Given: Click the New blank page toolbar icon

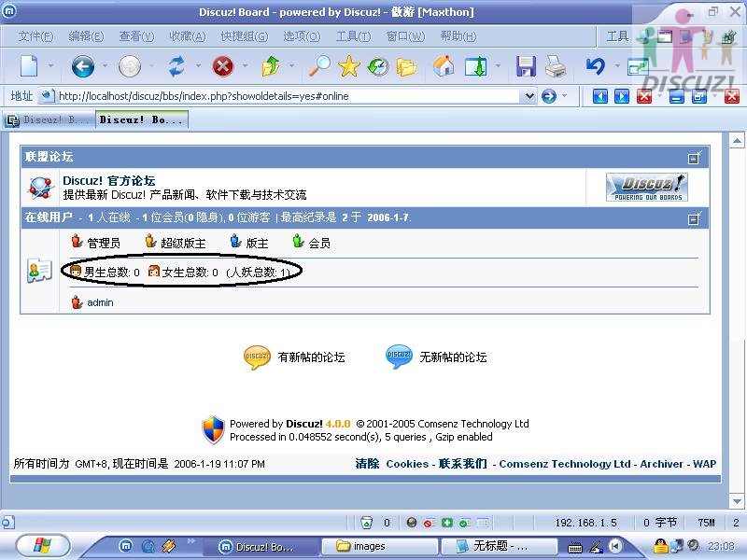Looking at the screenshot, I should 30,66.
